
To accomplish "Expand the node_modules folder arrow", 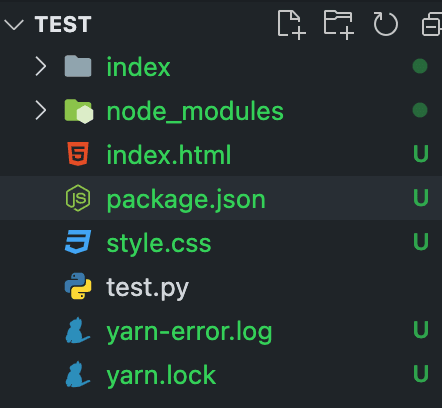I will coord(41,110).
